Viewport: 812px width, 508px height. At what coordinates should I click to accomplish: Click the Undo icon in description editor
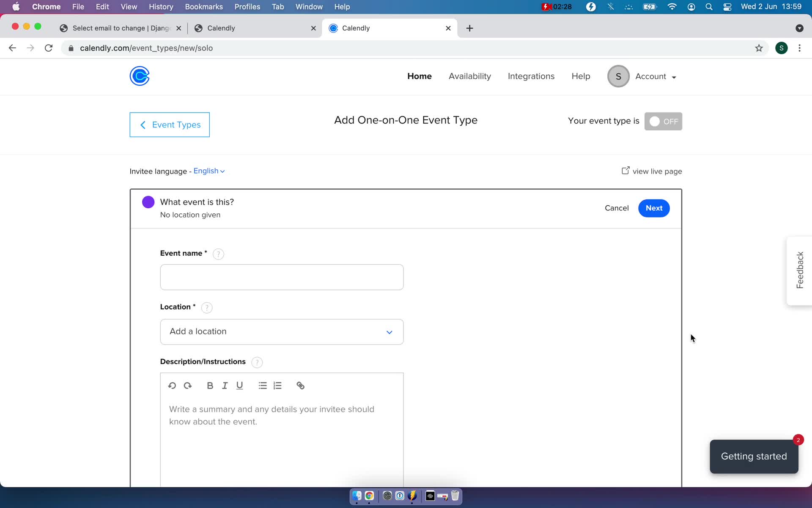click(x=172, y=385)
